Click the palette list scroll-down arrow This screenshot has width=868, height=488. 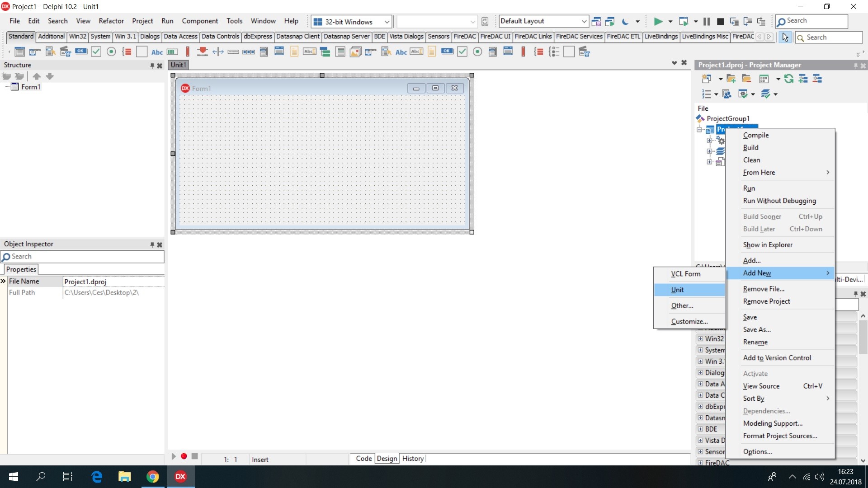point(863,460)
